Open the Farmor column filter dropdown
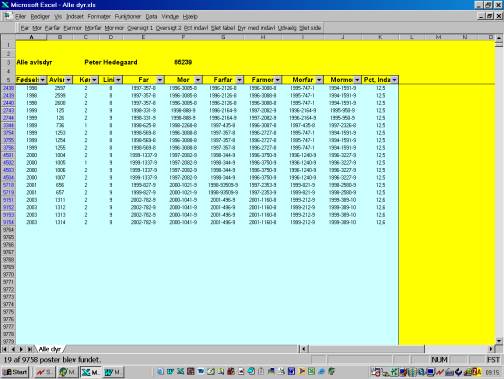Image resolution: width=504 pixels, height=379 pixels. click(278, 80)
